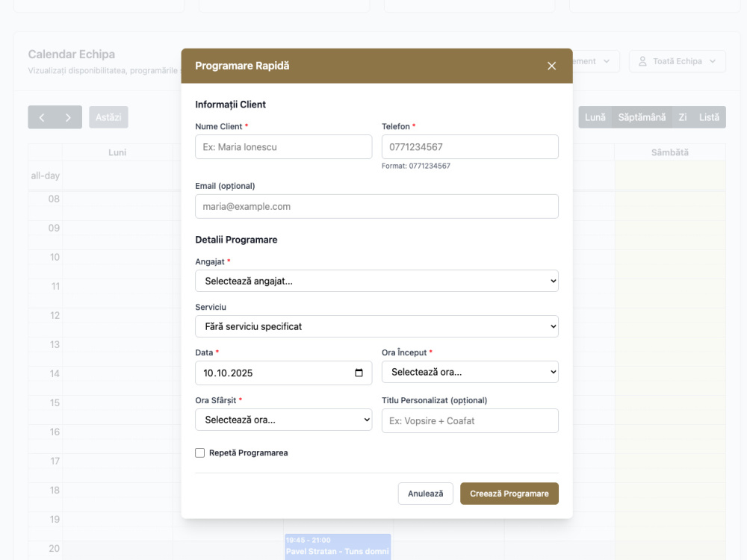The image size is (747, 560).
Task: Switch calendar to Săptămână view
Action: tap(642, 117)
